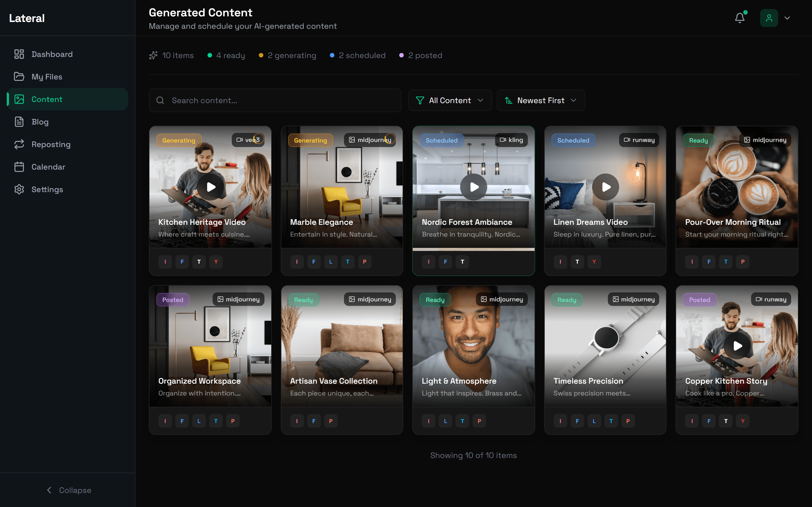This screenshot has width=812, height=507.
Task: Select My Files in the sidebar
Action: click(47, 76)
